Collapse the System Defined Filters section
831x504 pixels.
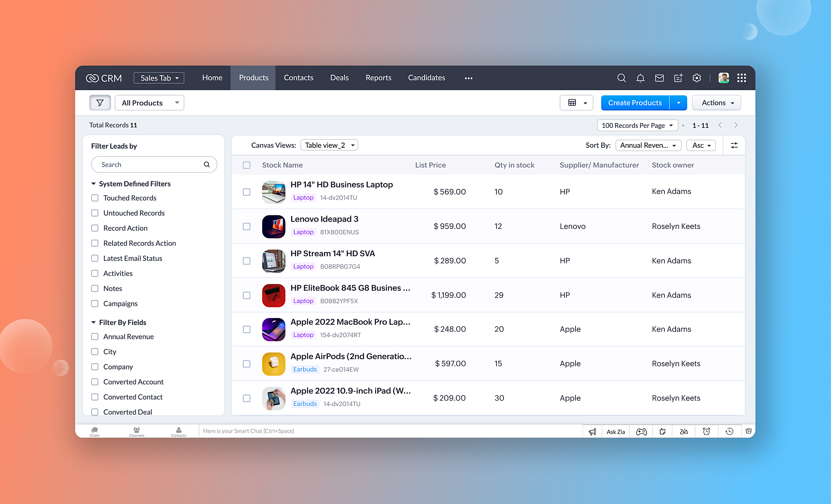pyautogui.click(x=93, y=183)
